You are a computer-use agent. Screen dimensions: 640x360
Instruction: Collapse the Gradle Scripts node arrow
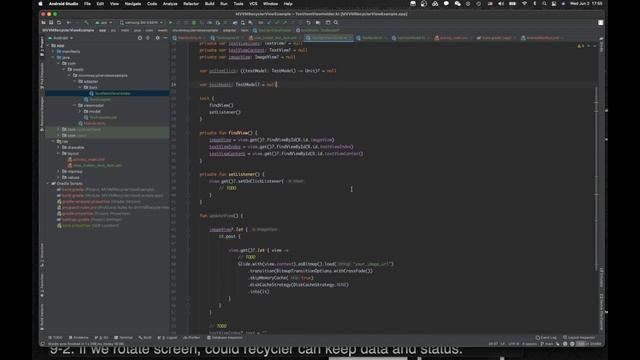pyautogui.click(x=49, y=184)
